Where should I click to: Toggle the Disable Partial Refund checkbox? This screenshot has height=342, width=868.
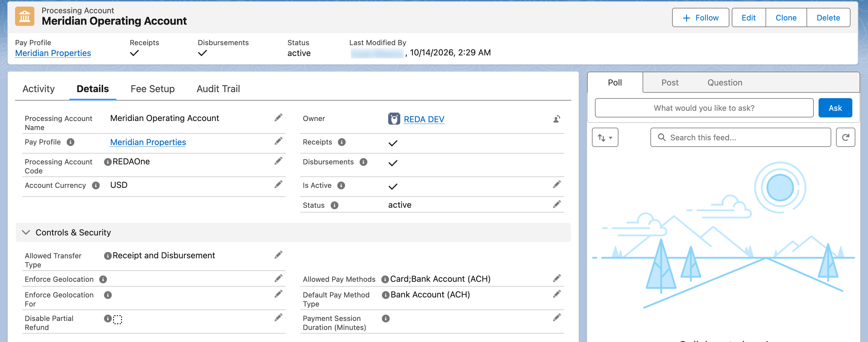(117, 319)
